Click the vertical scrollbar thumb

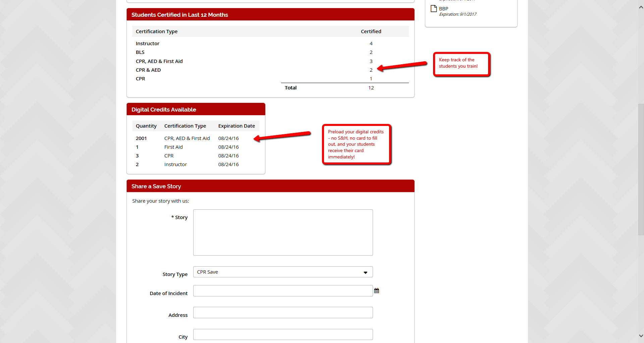(641, 169)
